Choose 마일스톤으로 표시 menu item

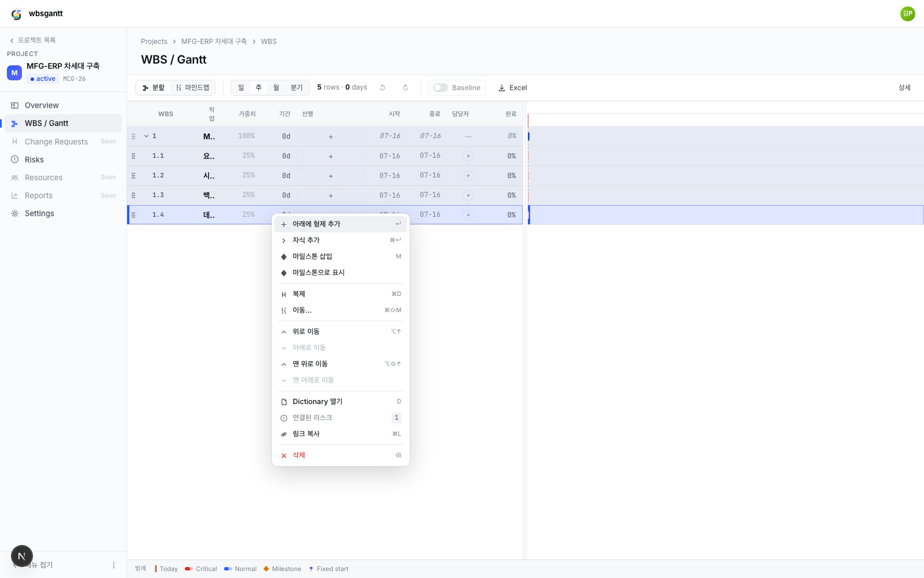[x=341, y=273]
